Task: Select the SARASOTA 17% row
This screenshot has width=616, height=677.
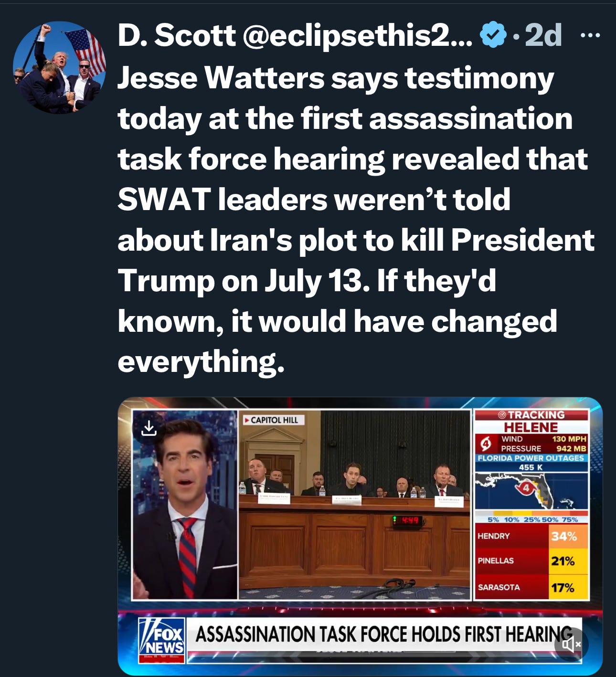Action: [x=532, y=587]
